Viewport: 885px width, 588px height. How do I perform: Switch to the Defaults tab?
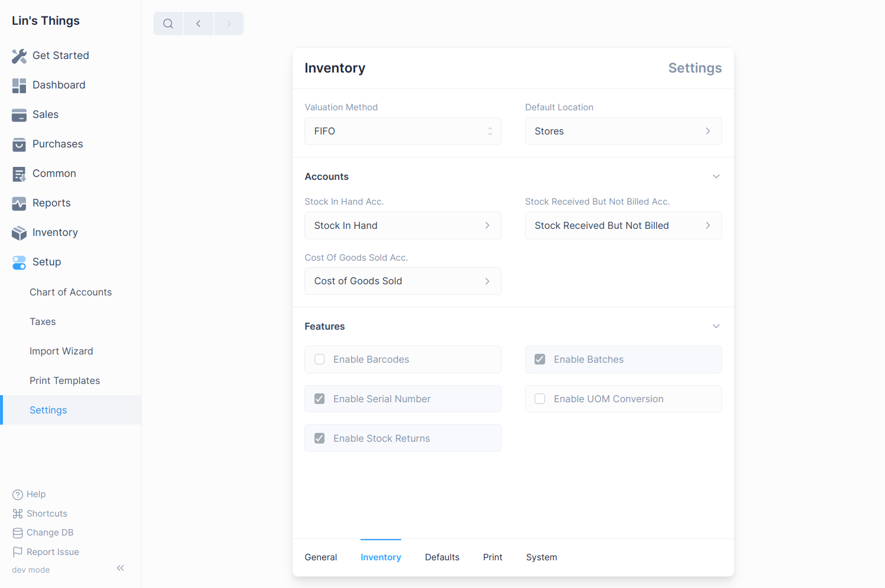tap(442, 557)
